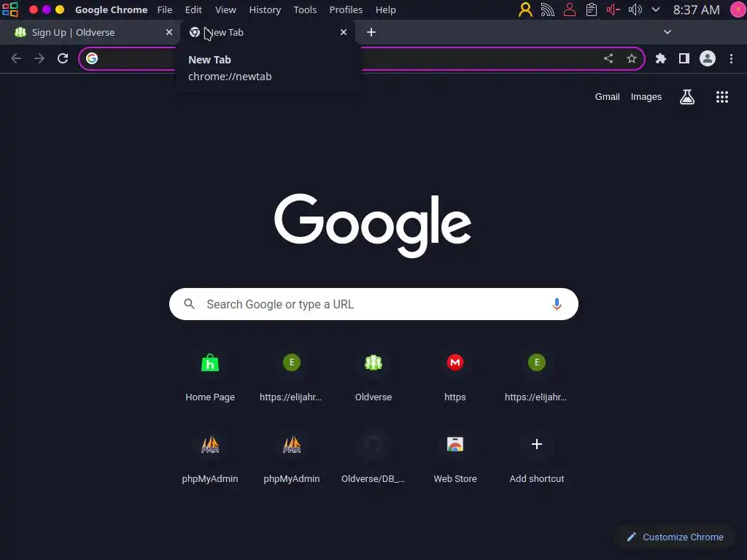Viewport: 747px width, 560px height.
Task: Open the File menu
Action: 165,9
